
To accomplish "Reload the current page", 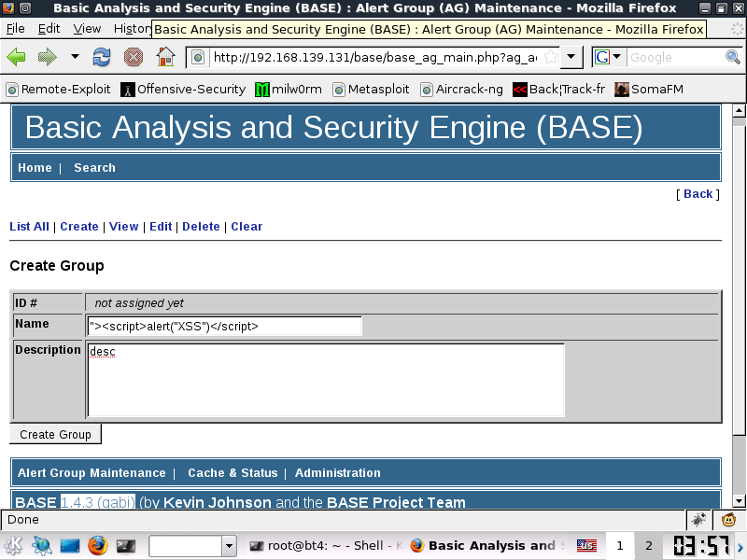I will pos(102,57).
